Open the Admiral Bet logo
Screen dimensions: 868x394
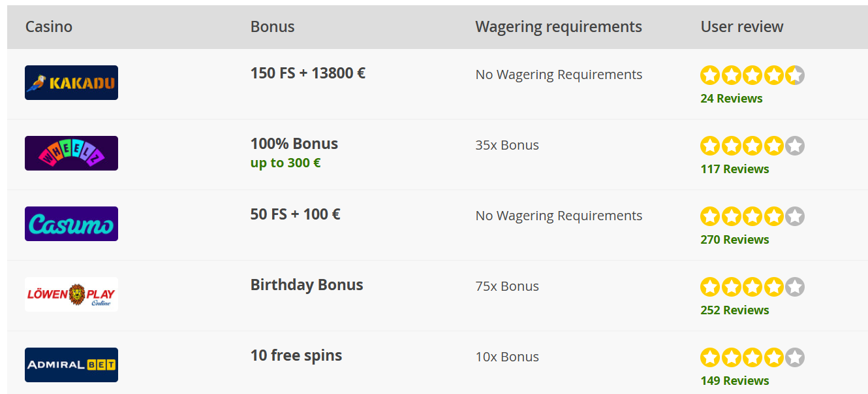[x=71, y=365]
